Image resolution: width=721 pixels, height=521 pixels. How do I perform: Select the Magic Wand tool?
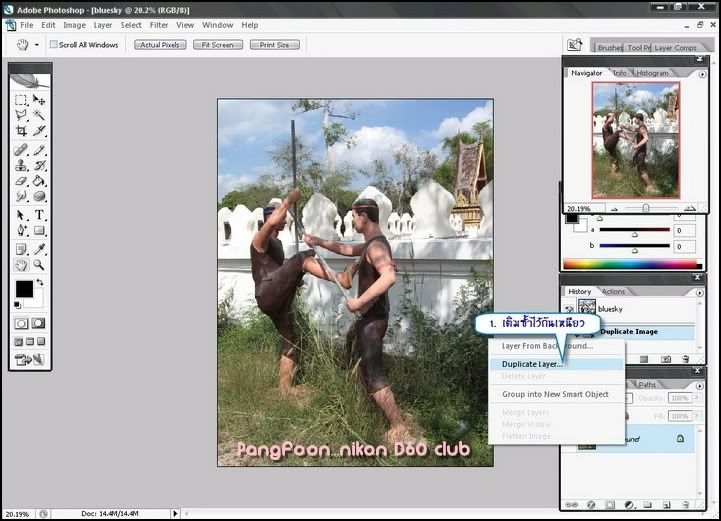click(39, 115)
